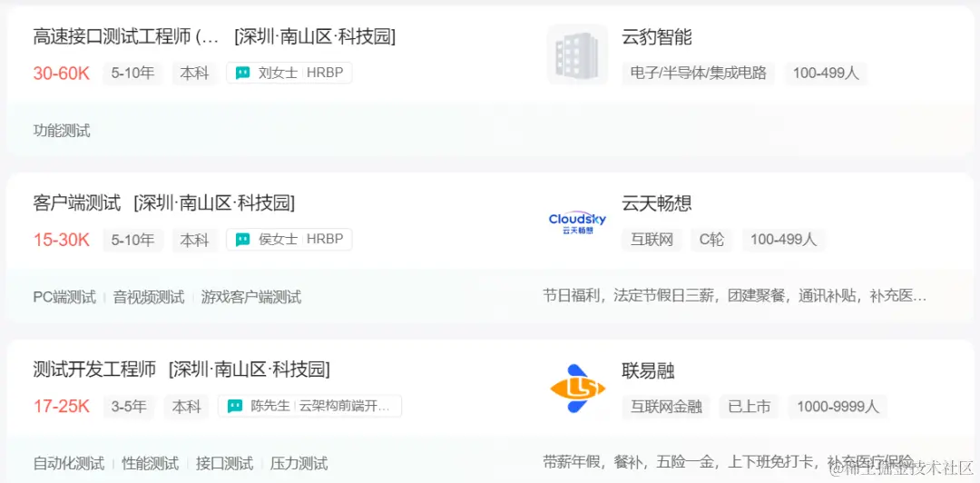Click the 游戏客户端测试 skill tag
Screen dimensions: 980x483
[x=251, y=297]
